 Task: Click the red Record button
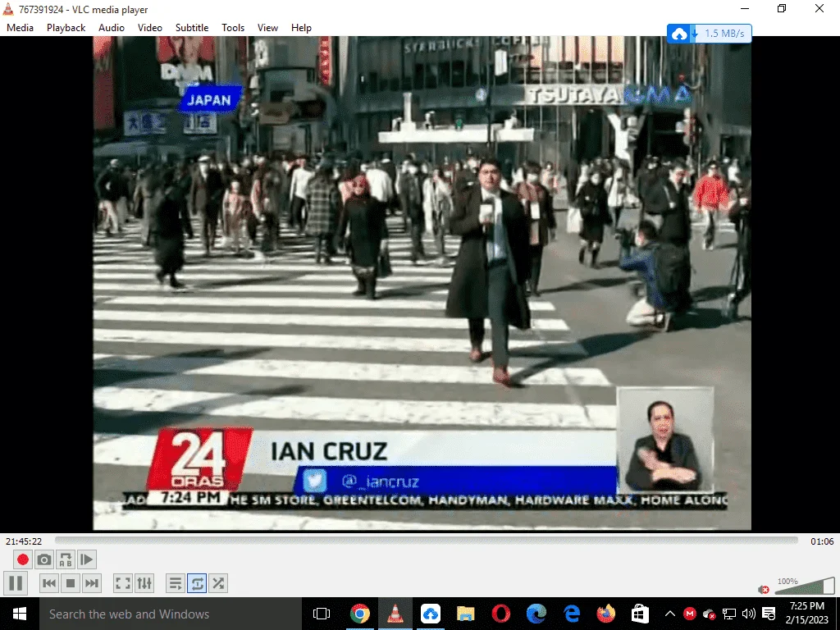pos(22,559)
